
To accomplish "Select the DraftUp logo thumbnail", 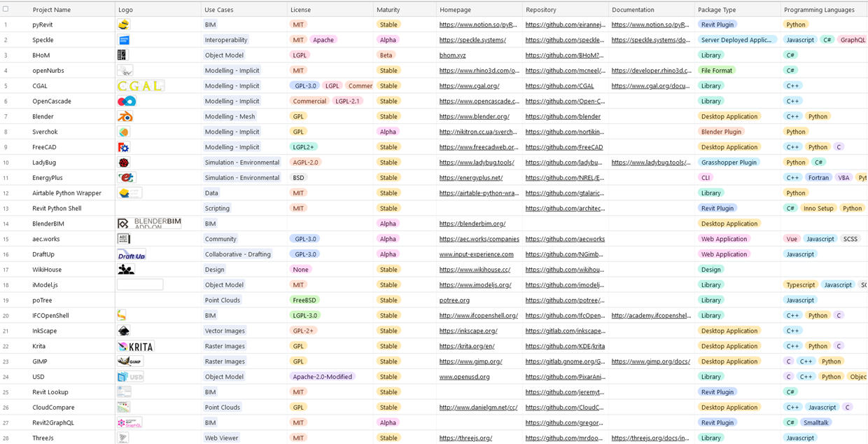I will (131, 254).
